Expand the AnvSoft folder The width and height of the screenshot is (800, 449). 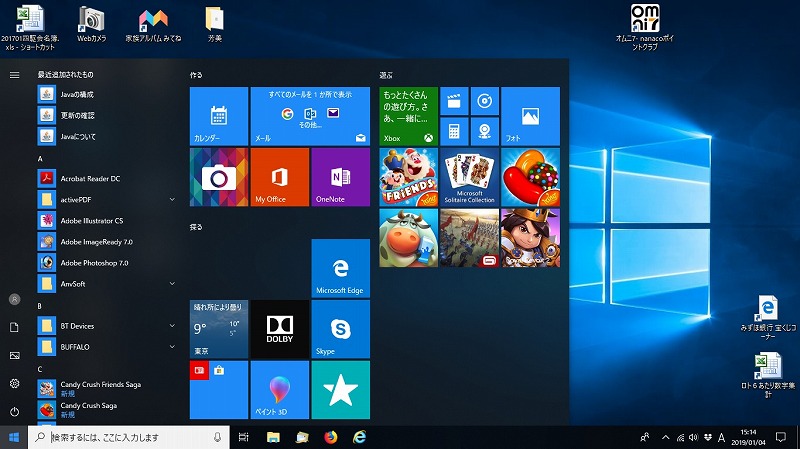(x=107, y=284)
